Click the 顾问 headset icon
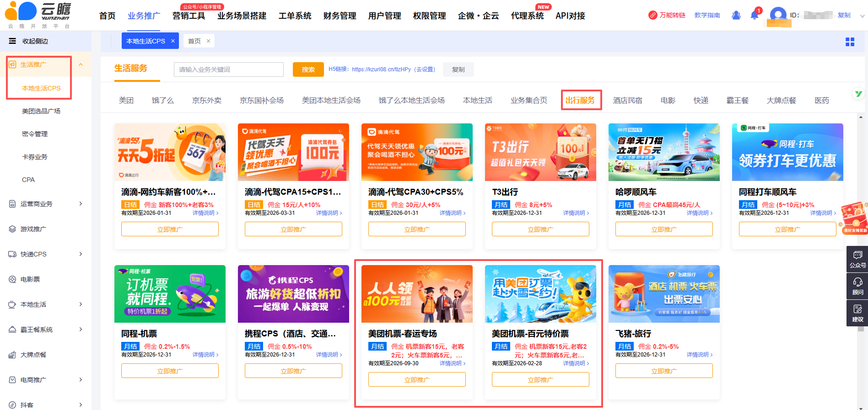The width and height of the screenshot is (868, 410). 857,286
